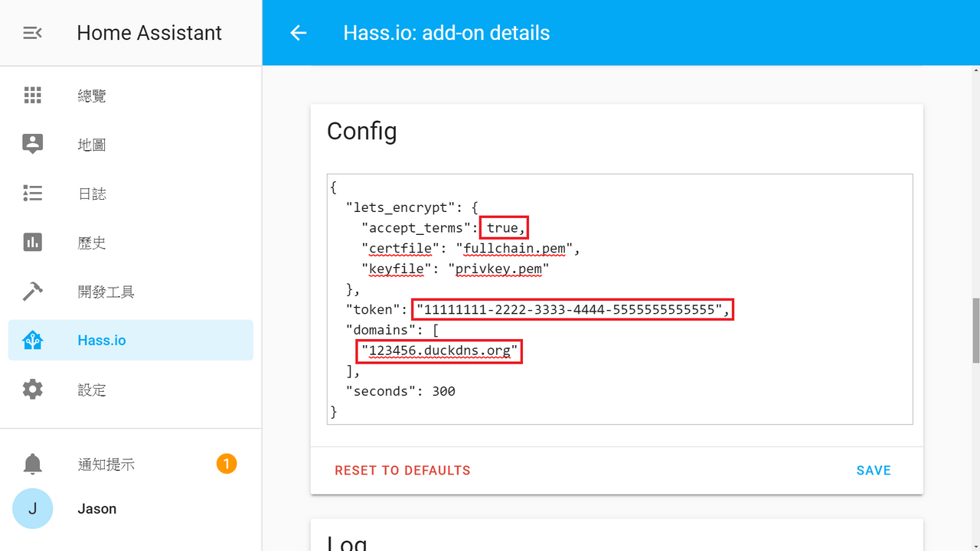Click the 歷史 history chart icon

pos(32,243)
